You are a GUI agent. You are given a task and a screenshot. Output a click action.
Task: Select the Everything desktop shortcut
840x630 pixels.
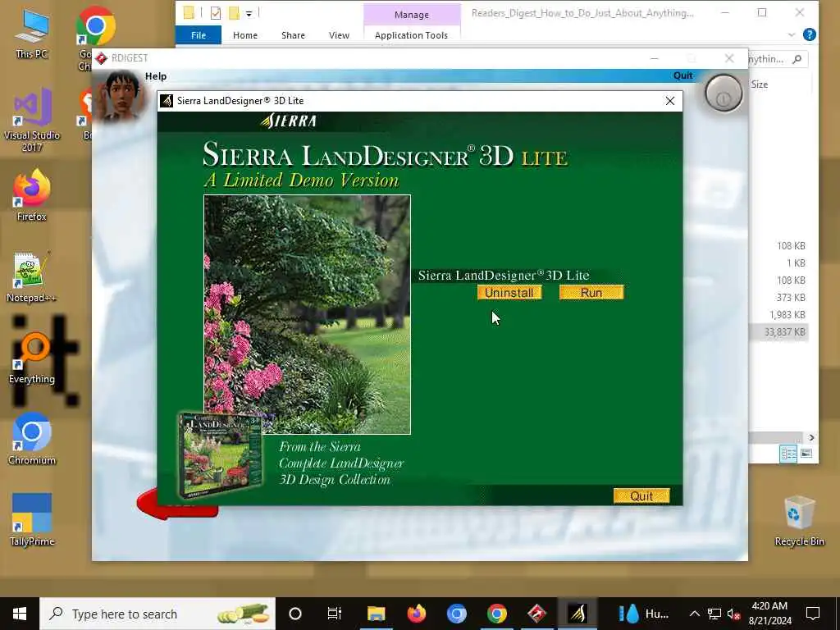click(32, 358)
